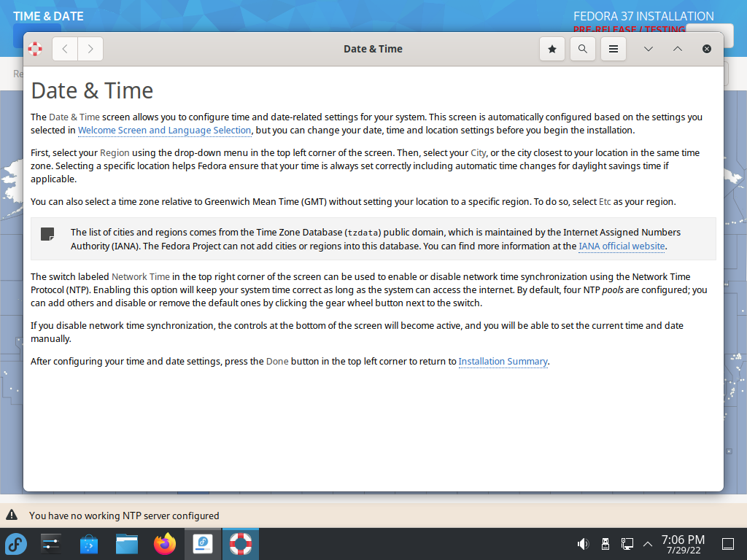Viewport: 747px width, 560px height.
Task: Open network connections tray icon
Action: (x=627, y=544)
